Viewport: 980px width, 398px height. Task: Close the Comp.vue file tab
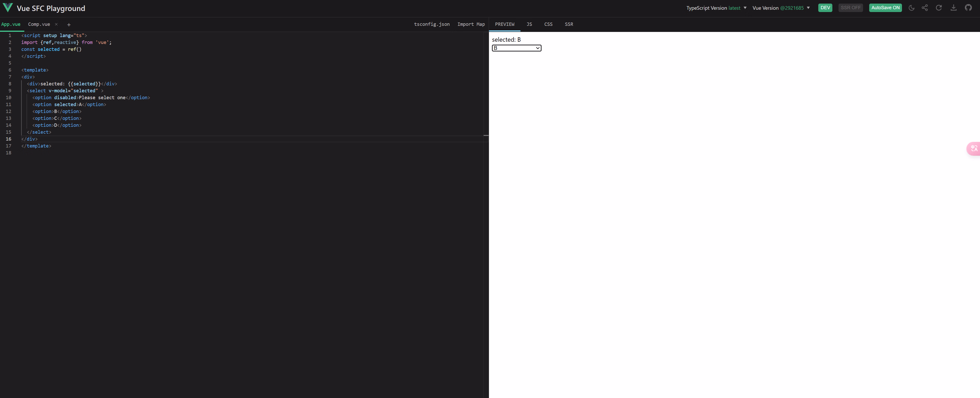[56, 24]
